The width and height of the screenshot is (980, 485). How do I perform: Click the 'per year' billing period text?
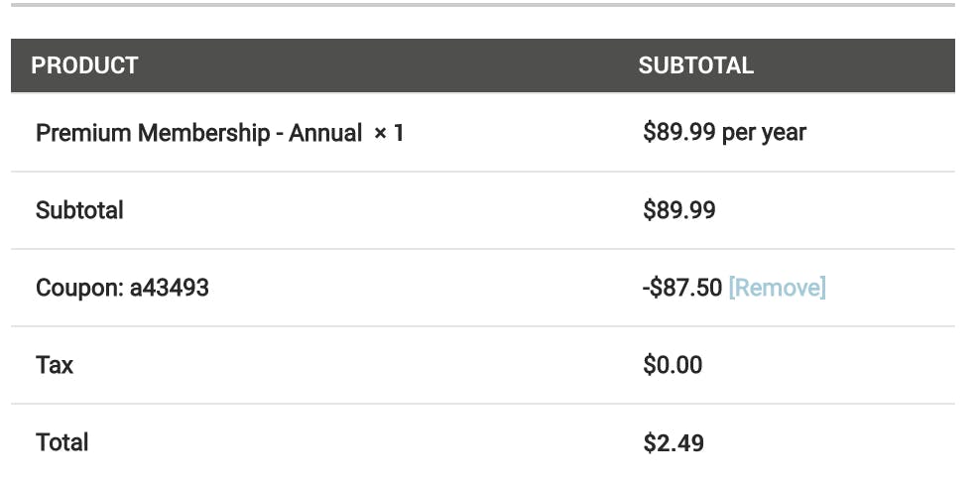764,133
